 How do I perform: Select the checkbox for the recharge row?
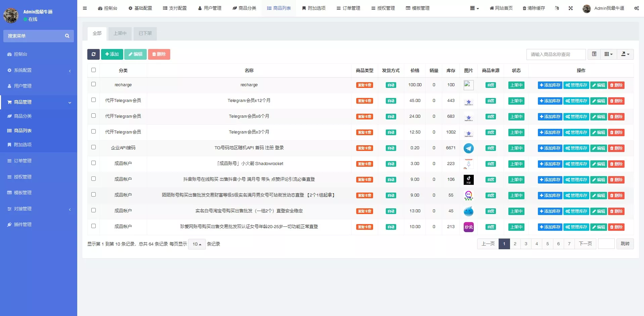93,84
